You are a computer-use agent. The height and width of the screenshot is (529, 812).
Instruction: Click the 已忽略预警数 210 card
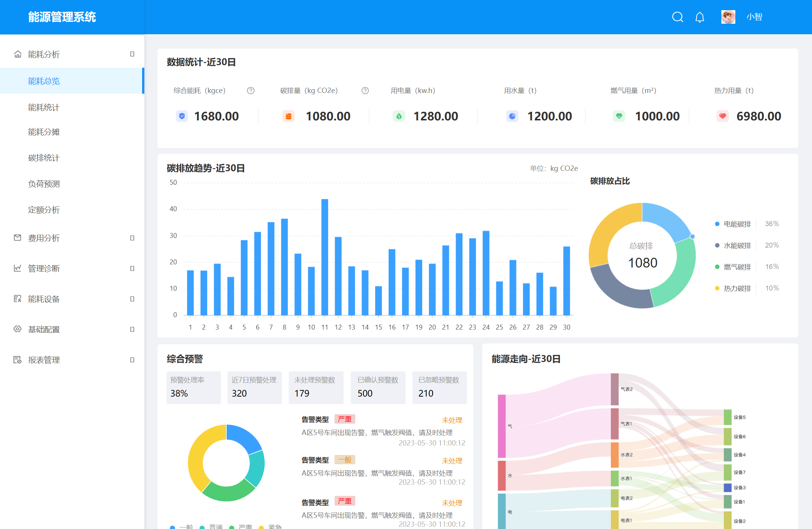439,388
